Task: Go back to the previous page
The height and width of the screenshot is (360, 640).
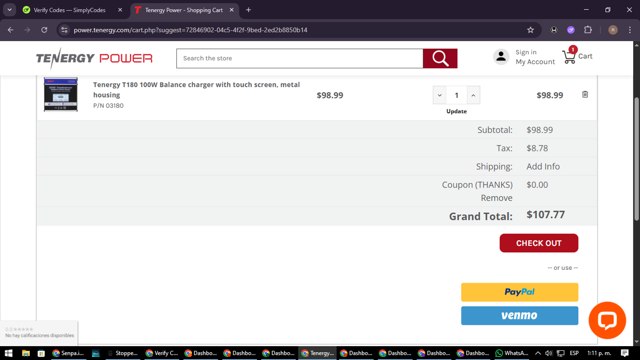Action: (x=11, y=30)
